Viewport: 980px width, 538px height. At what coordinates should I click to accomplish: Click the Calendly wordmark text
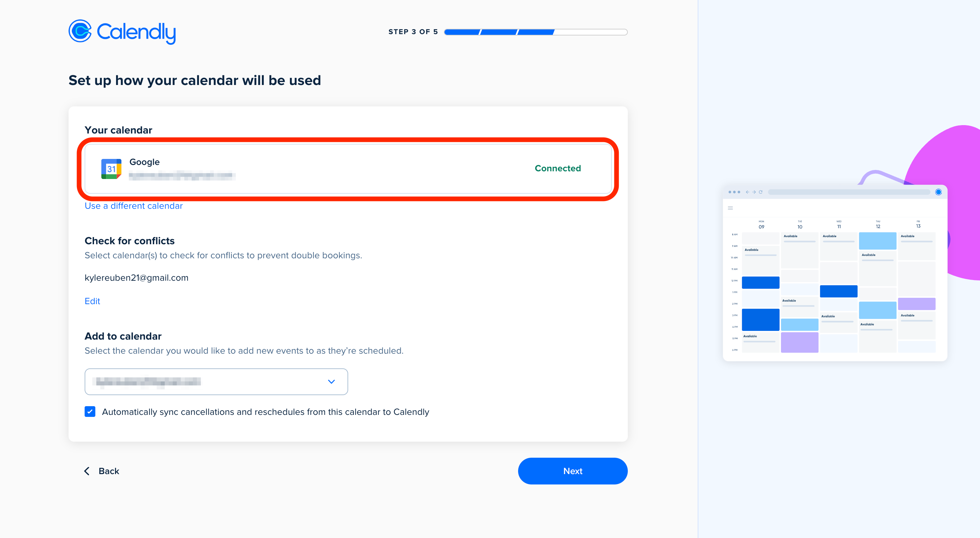(x=136, y=32)
